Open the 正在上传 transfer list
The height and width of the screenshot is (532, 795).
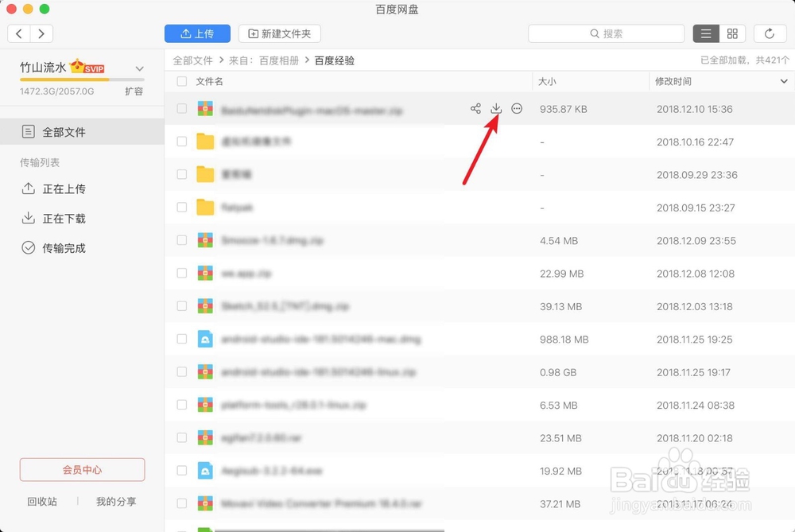[54, 188]
